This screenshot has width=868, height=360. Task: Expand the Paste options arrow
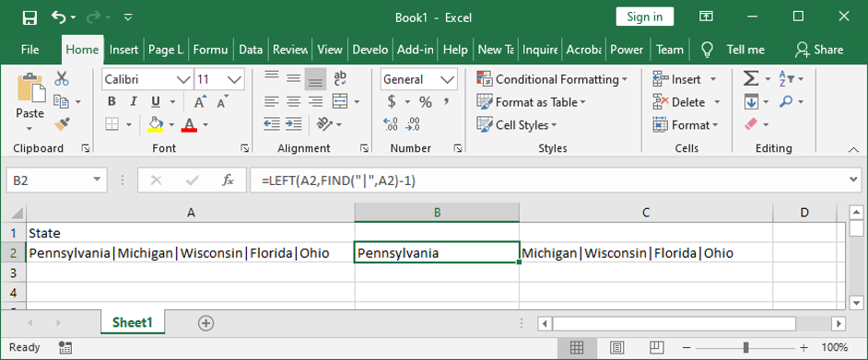pos(29,128)
